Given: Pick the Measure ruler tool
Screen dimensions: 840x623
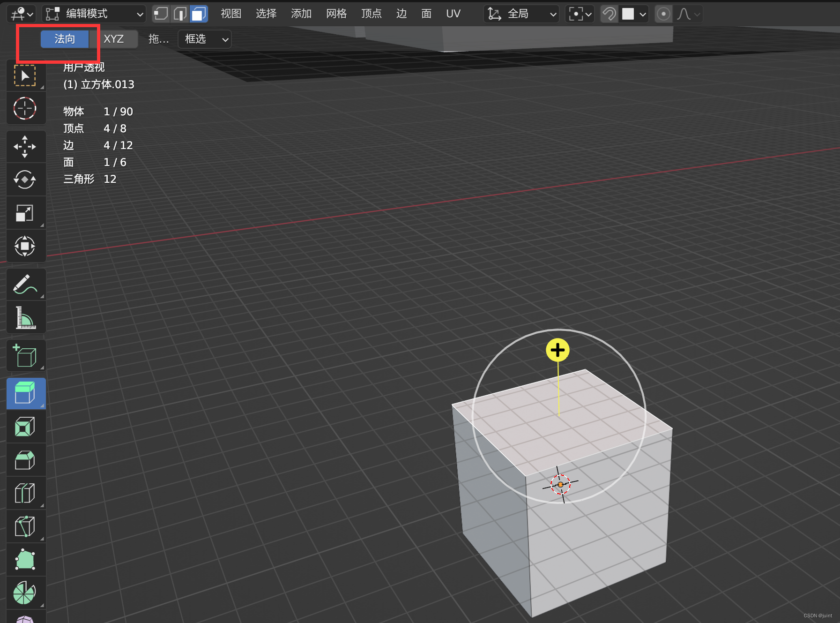Looking at the screenshot, I should [x=25, y=317].
